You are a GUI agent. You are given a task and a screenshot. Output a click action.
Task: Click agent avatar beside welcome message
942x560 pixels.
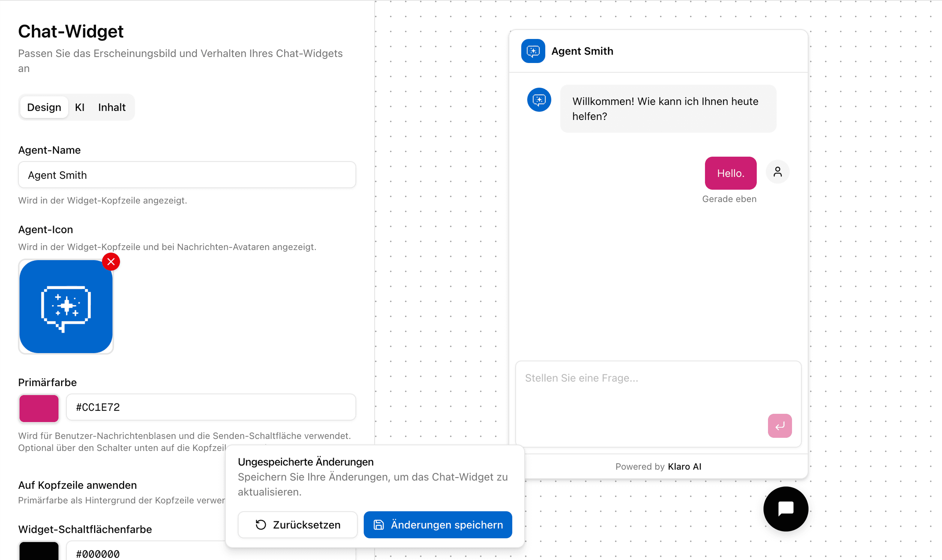[539, 100]
